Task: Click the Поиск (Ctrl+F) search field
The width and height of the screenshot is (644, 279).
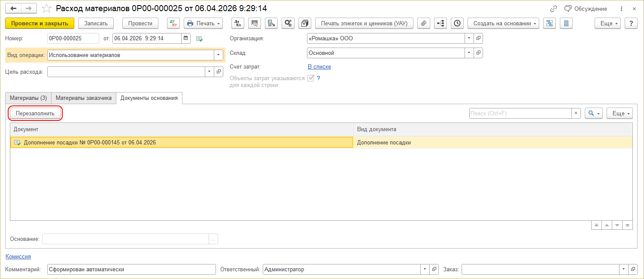Action: click(520, 113)
